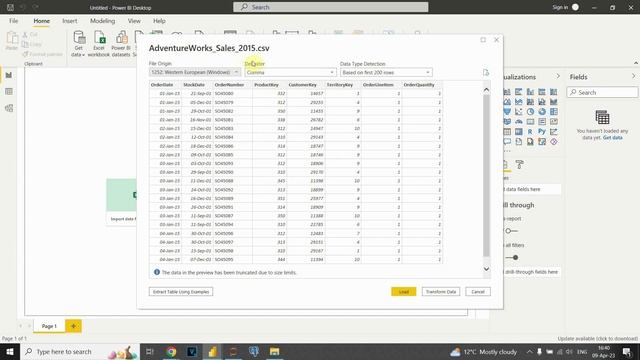Open the Data Type Detection dropdown
640x360 pixels.
tap(386, 72)
